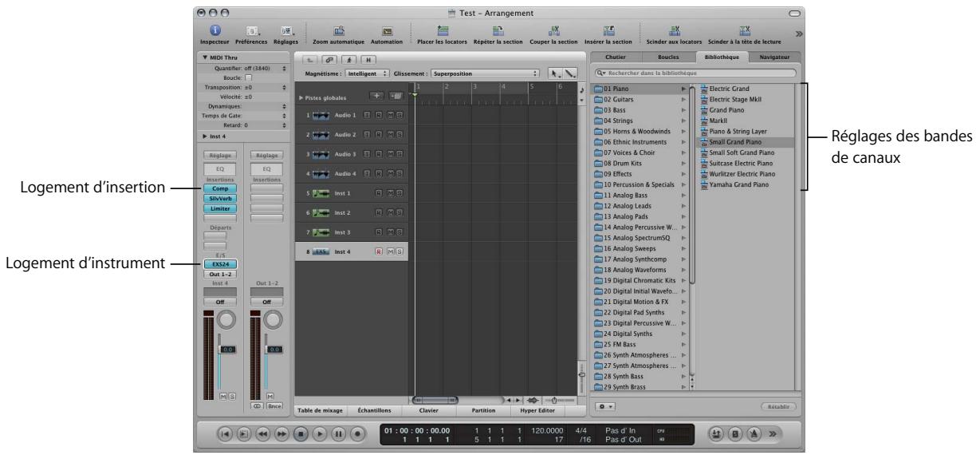Image resolution: width=980 pixels, height=455 pixels.
Task: Add a new track with the plus button
Action: 379,97
